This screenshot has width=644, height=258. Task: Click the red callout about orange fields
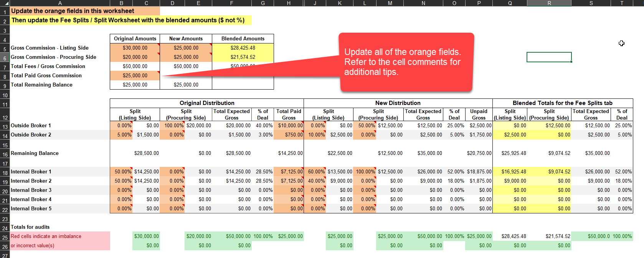pyautogui.click(x=406, y=62)
